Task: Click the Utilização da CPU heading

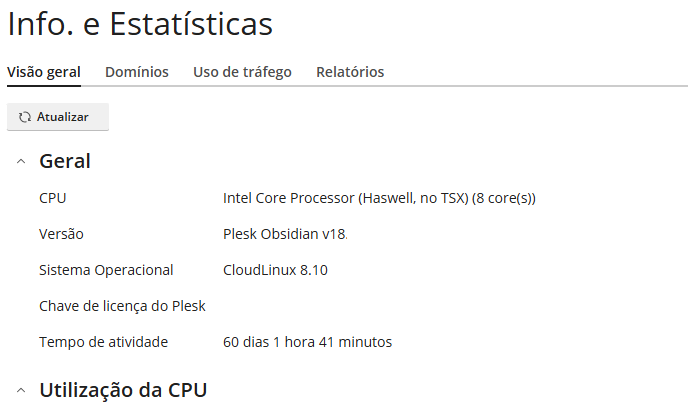Action: click(123, 390)
